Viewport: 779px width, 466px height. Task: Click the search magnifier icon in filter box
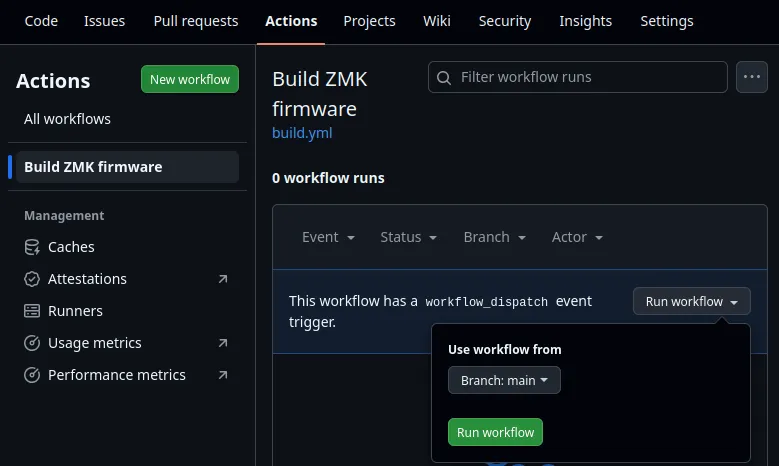click(x=444, y=78)
